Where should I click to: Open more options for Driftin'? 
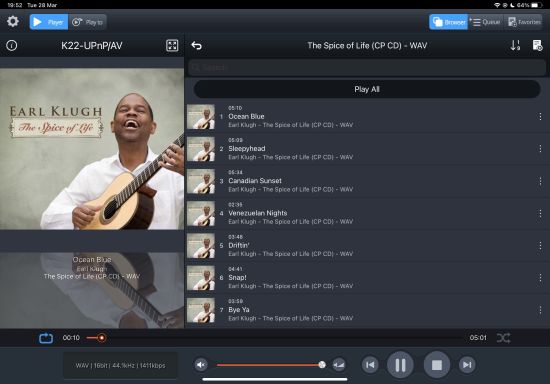540,245
